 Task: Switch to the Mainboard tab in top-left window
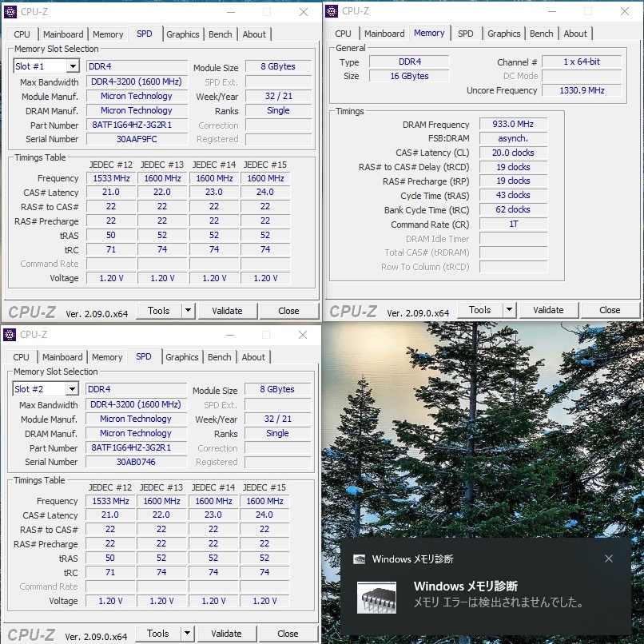(63, 34)
